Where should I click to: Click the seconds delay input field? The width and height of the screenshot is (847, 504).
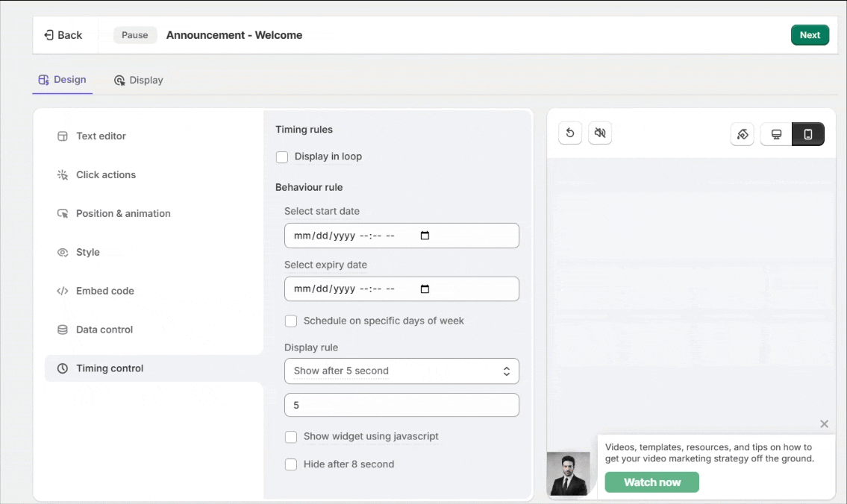[x=401, y=405]
